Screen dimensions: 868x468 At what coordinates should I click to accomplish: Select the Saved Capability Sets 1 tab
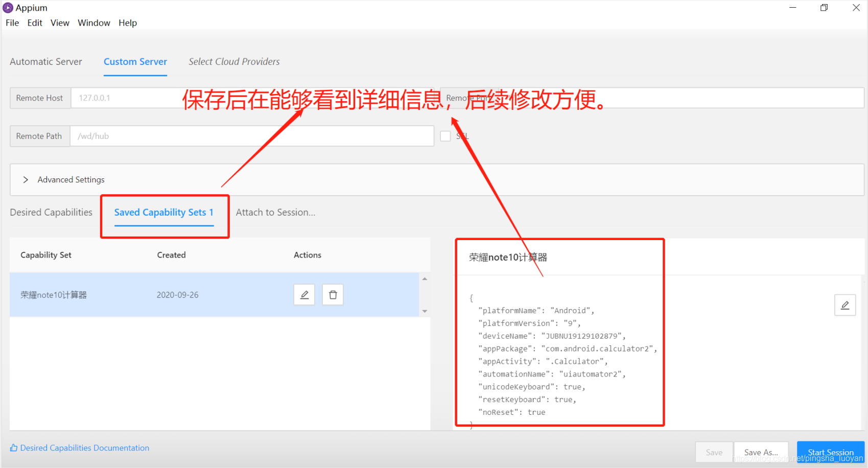[164, 213]
